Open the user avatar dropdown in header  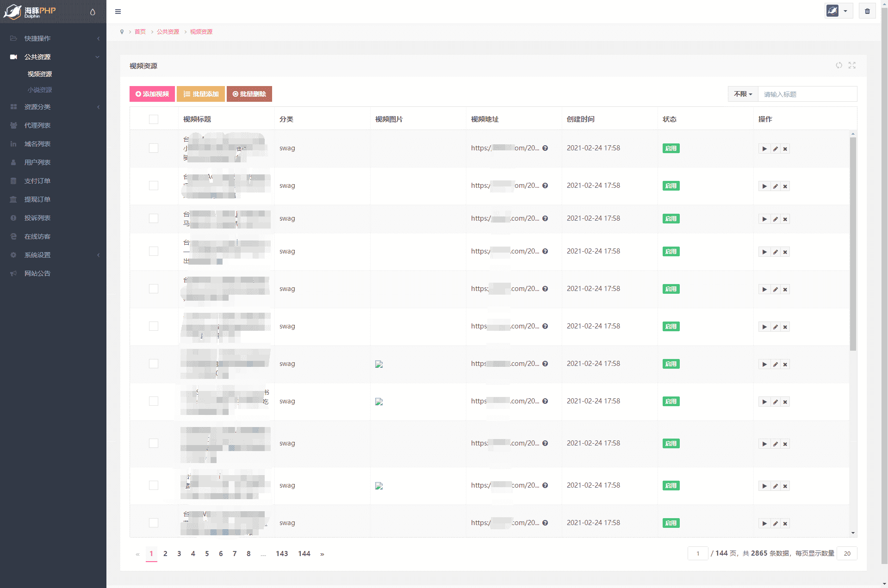click(x=838, y=11)
